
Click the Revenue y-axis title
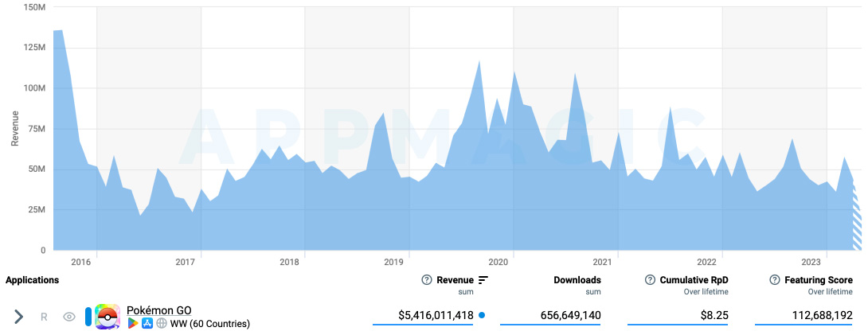15,128
